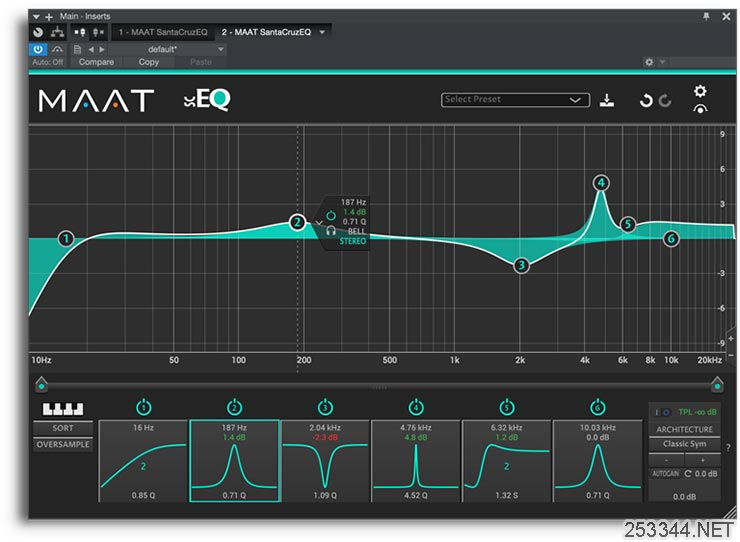The image size is (740, 542).
Task: Open the preset file document icon
Action: pyautogui.click(x=77, y=50)
